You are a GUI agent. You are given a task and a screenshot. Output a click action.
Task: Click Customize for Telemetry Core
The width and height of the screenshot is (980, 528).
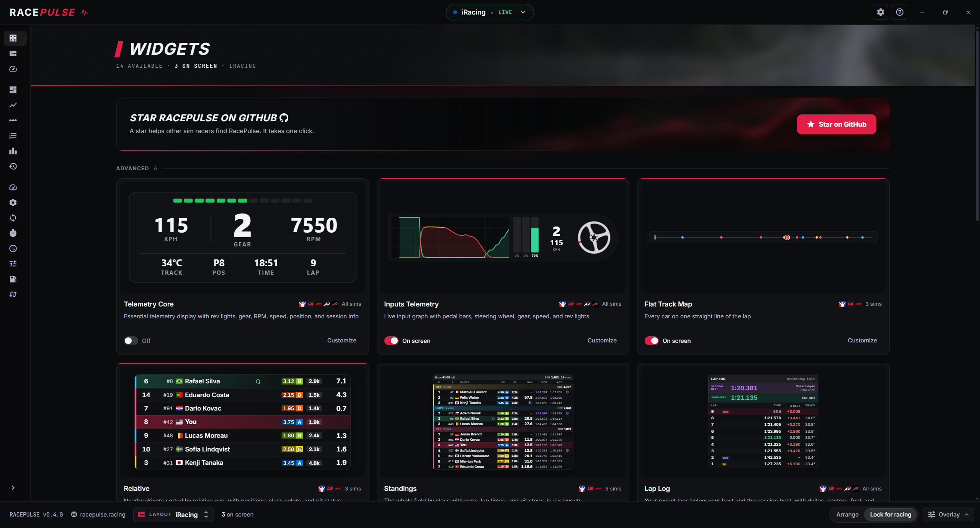tap(341, 341)
